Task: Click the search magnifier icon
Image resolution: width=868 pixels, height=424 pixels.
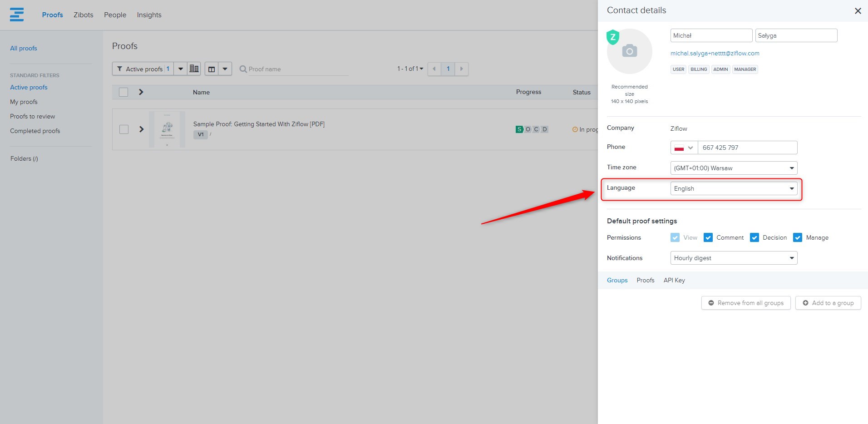Action: (x=243, y=69)
